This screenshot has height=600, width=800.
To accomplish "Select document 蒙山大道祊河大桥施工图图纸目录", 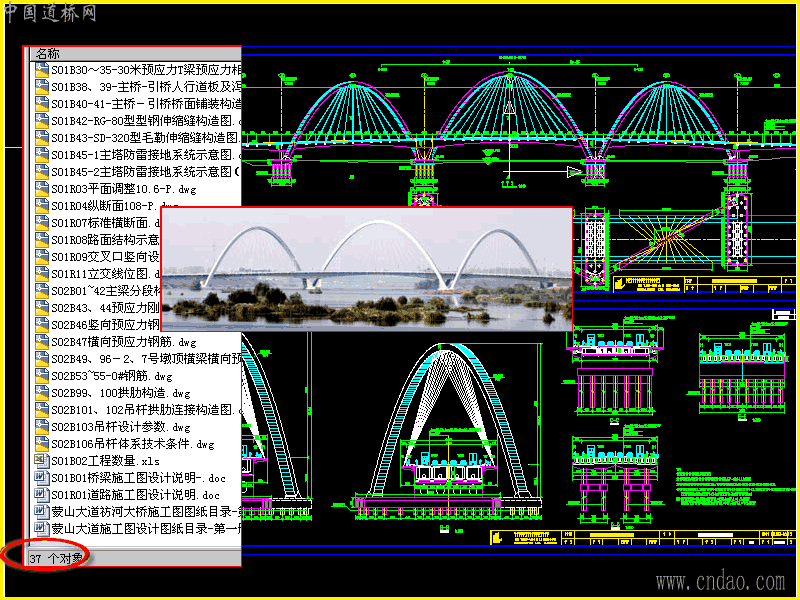I will tap(146, 512).
